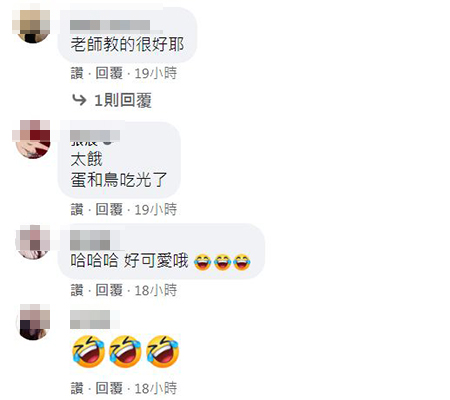The image size is (450, 400).
Task: Click the badge icon next to second commenter's name
Action: click(107, 142)
